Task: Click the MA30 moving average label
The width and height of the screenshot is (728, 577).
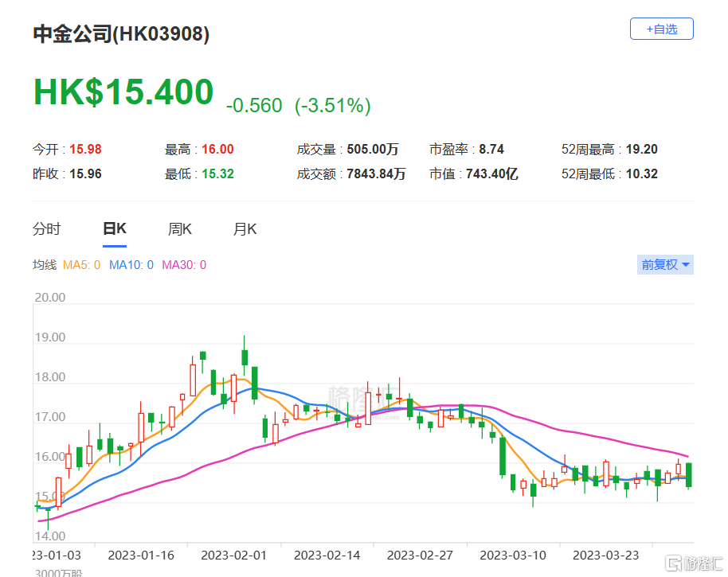Action: [184, 265]
